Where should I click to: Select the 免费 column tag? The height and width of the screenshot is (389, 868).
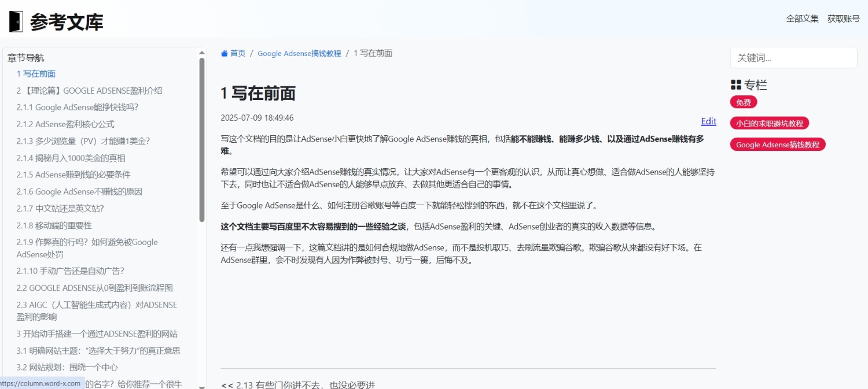(x=744, y=102)
